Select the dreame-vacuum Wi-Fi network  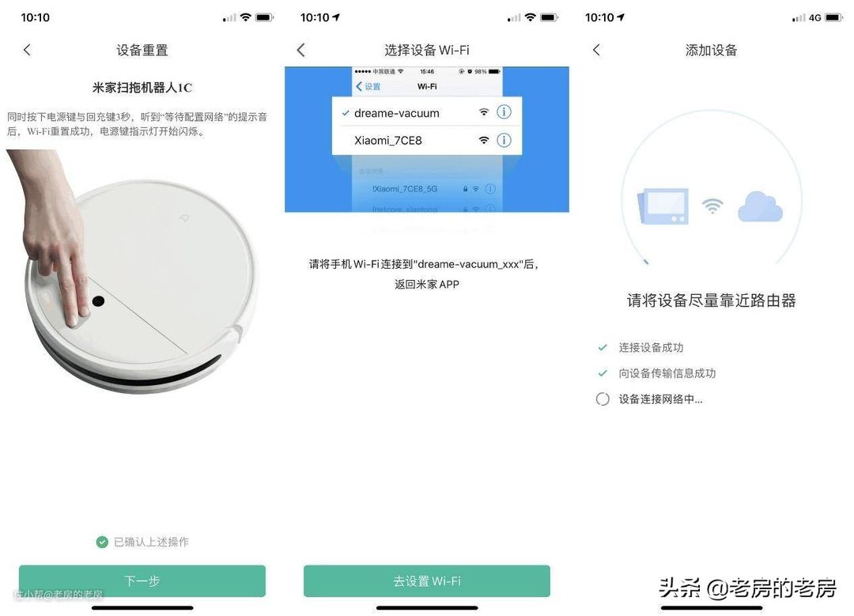pyautogui.click(x=427, y=112)
